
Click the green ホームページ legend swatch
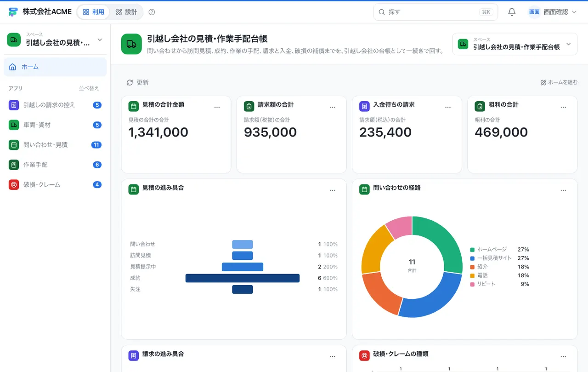pos(472,249)
